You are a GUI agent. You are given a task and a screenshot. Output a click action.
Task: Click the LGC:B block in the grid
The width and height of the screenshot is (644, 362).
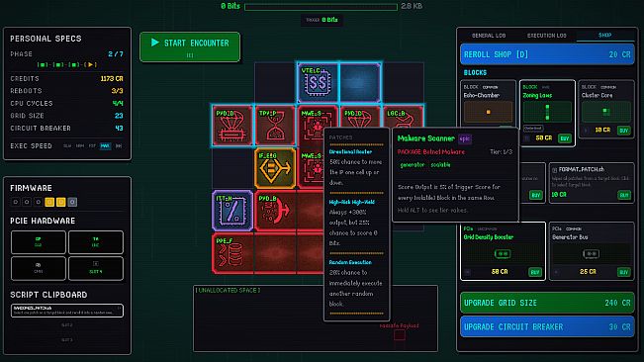coord(403,118)
